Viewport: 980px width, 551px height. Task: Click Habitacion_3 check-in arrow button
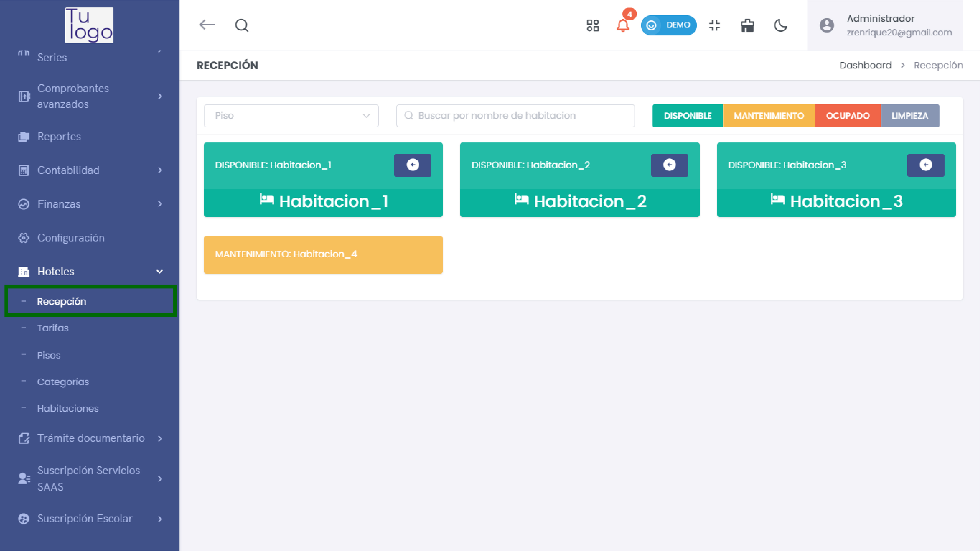click(x=925, y=165)
